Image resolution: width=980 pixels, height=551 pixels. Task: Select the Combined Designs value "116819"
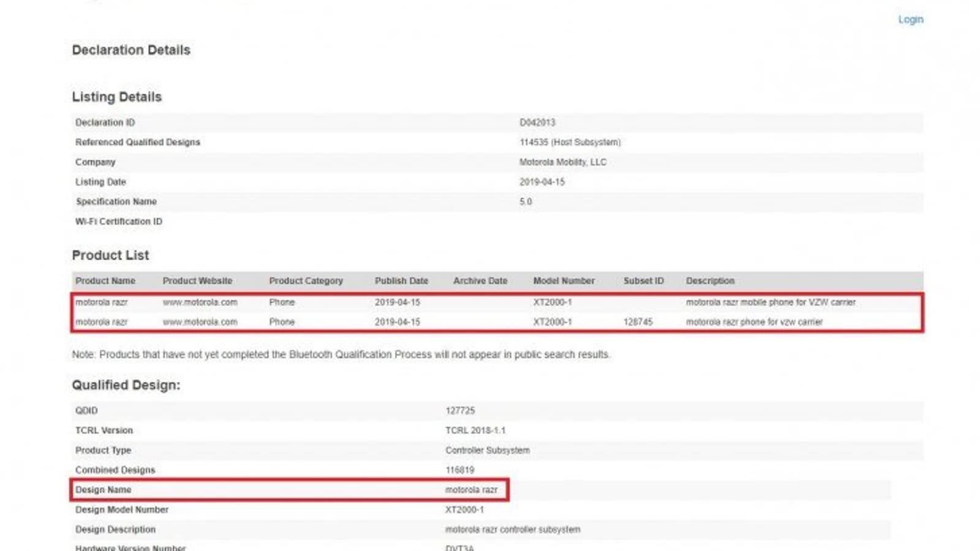click(x=460, y=470)
